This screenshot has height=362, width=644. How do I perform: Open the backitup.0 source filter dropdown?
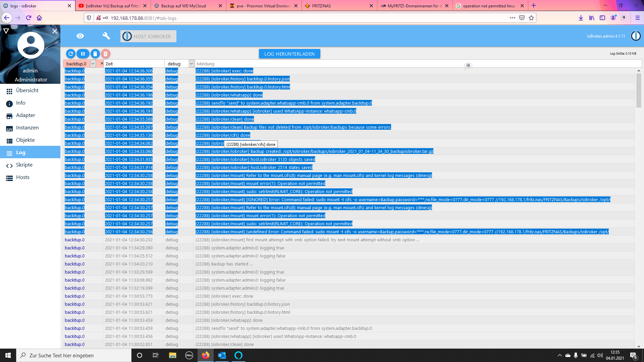[x=93, y=64]
